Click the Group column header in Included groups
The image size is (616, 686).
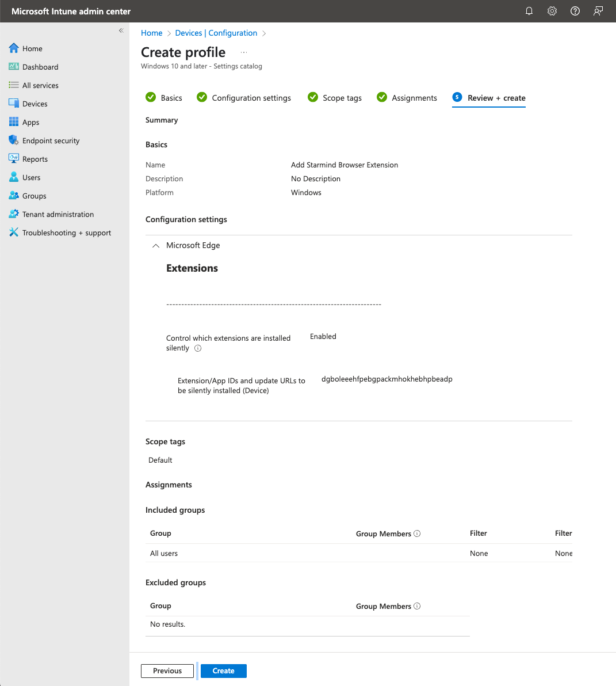[160, 533]
